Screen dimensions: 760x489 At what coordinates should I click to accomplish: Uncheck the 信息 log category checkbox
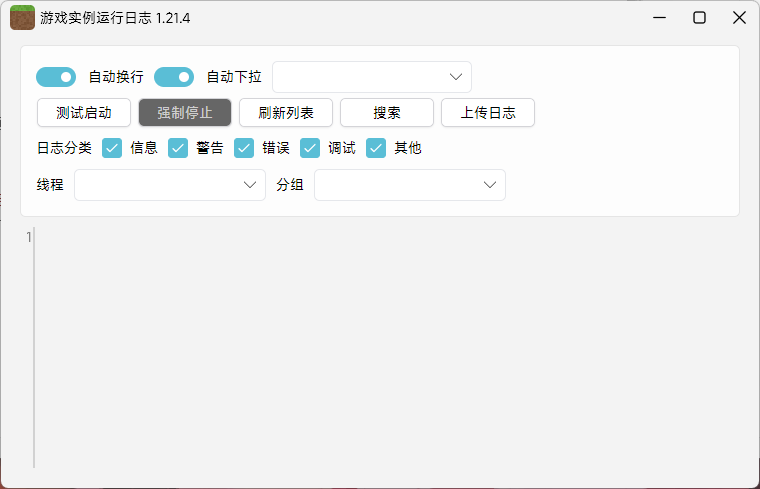pyautogui.click(x=112, y=148)
